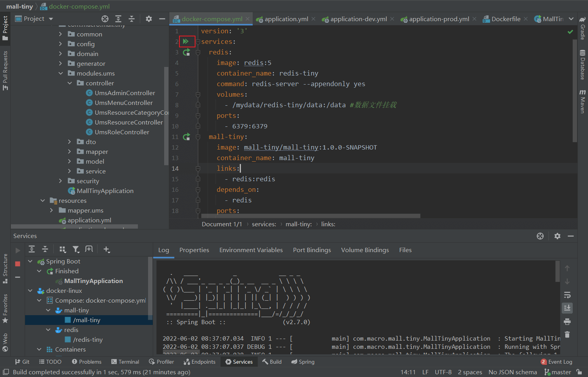Expand the dto folder

(70, 142)
